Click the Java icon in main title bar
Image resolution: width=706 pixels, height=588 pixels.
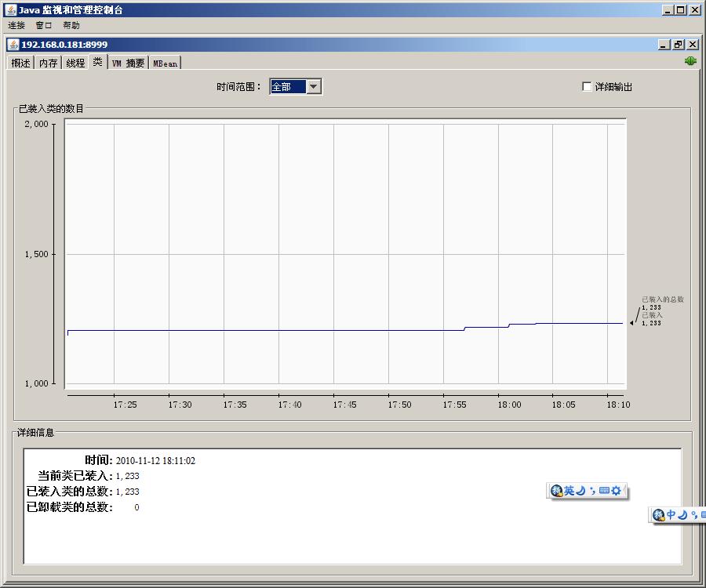[x=11, y=9]
